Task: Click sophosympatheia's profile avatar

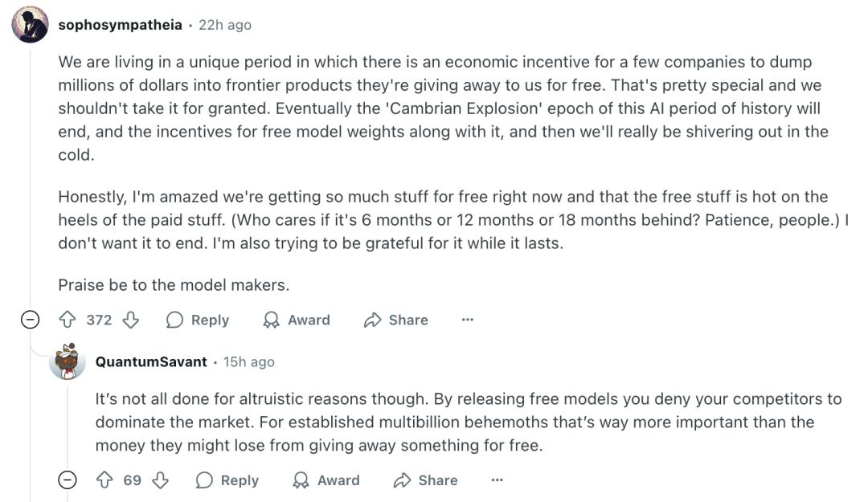Action: click(30, 25)
